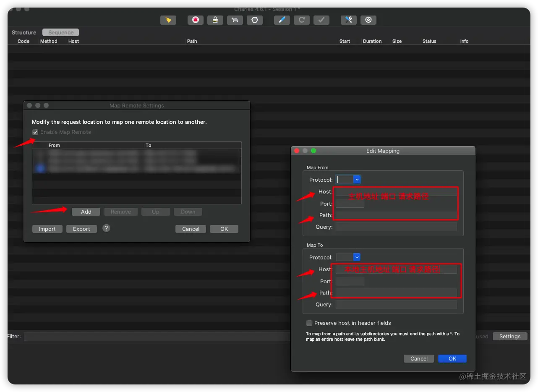
Task: Enable throttling with the turtle icon
Action: point(235,20)
